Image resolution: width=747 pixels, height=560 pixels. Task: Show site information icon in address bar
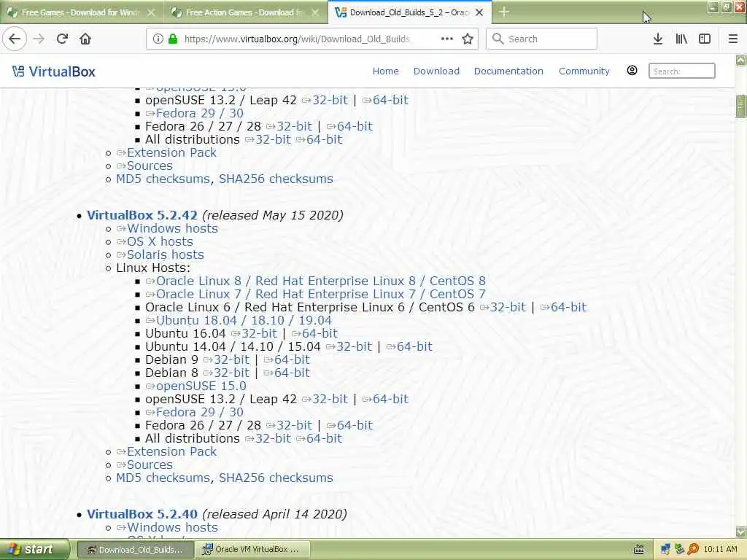pyautogui.click(x=158, y=39)
